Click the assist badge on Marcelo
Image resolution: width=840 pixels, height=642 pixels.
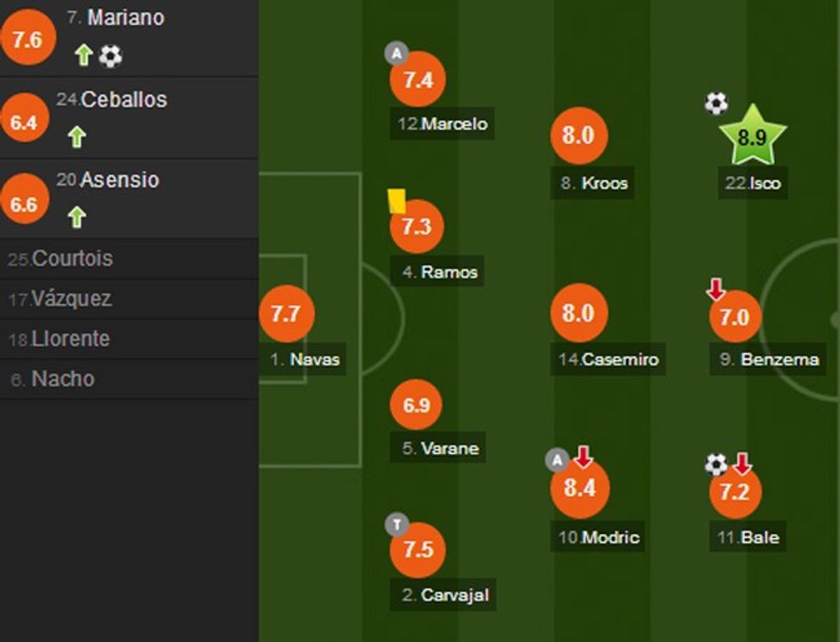tap(395, 53)
